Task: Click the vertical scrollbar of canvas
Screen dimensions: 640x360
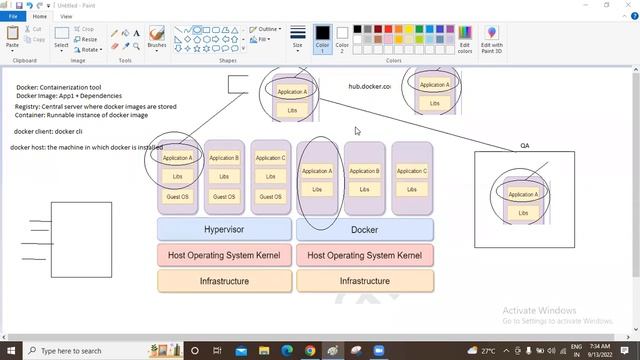Action: tap(636, 176)
